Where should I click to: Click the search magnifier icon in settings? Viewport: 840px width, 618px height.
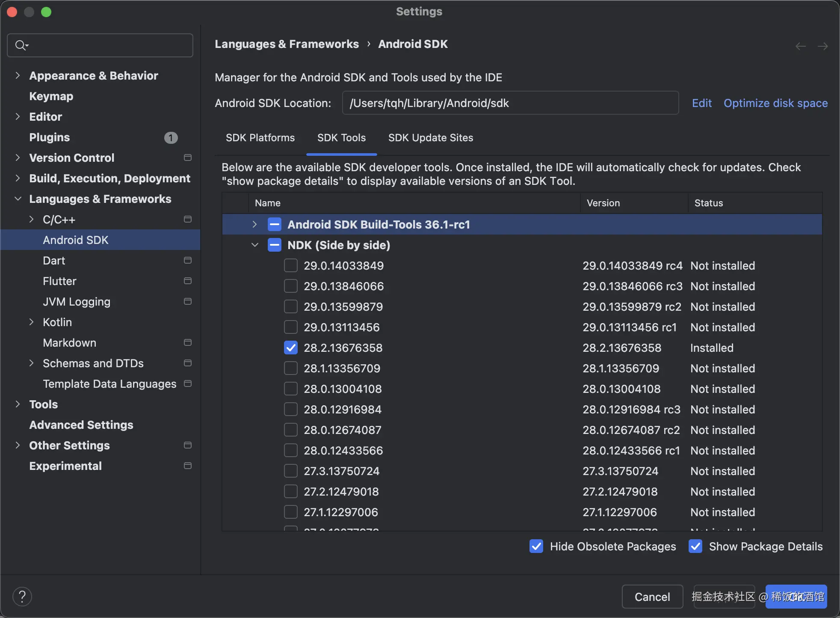pos(21,45)
